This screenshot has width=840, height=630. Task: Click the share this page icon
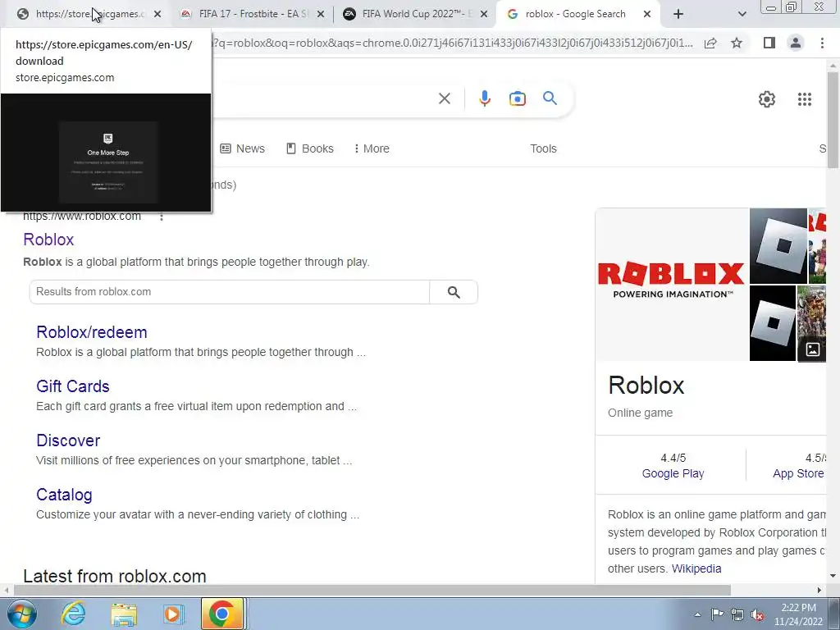pyautogui.click(x=710, y=43)
